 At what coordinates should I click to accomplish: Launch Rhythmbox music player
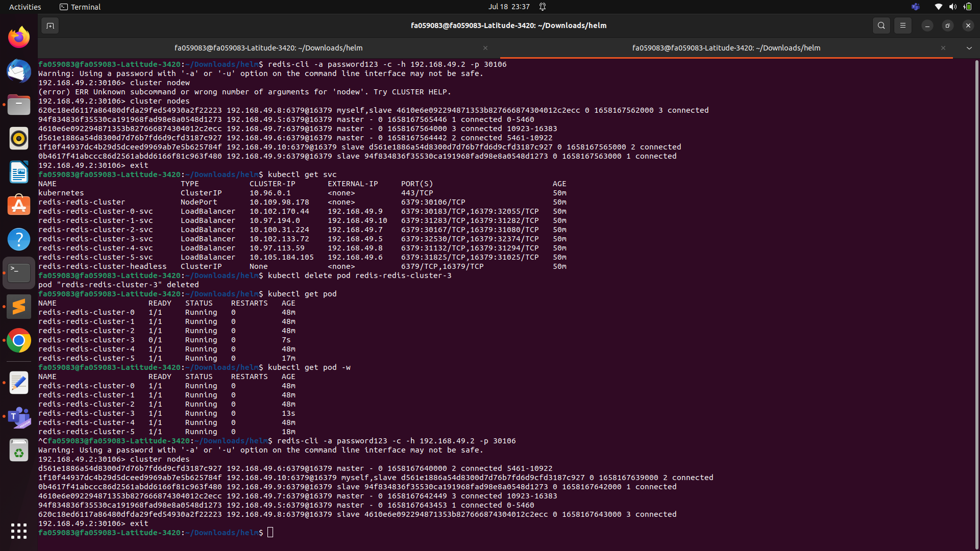point(18,138)
